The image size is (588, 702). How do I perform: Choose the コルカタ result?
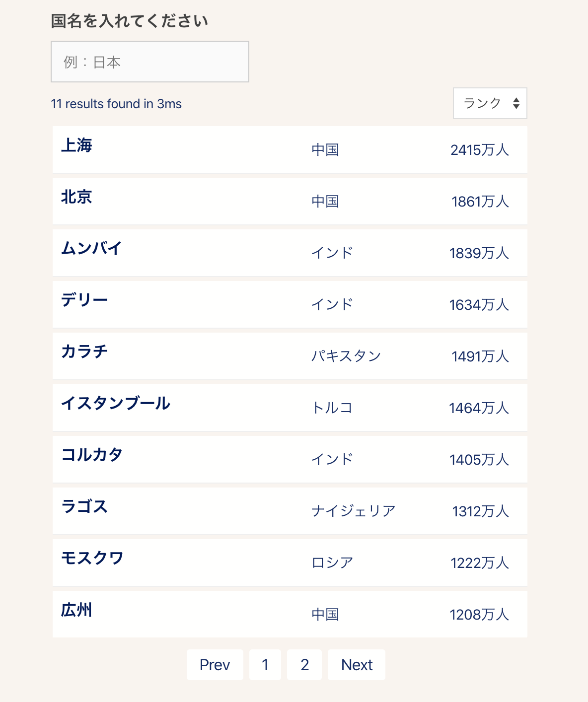[92, 455]
